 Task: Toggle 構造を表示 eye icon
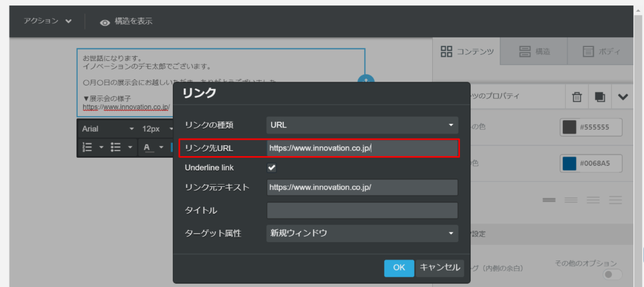pos(105,23)
